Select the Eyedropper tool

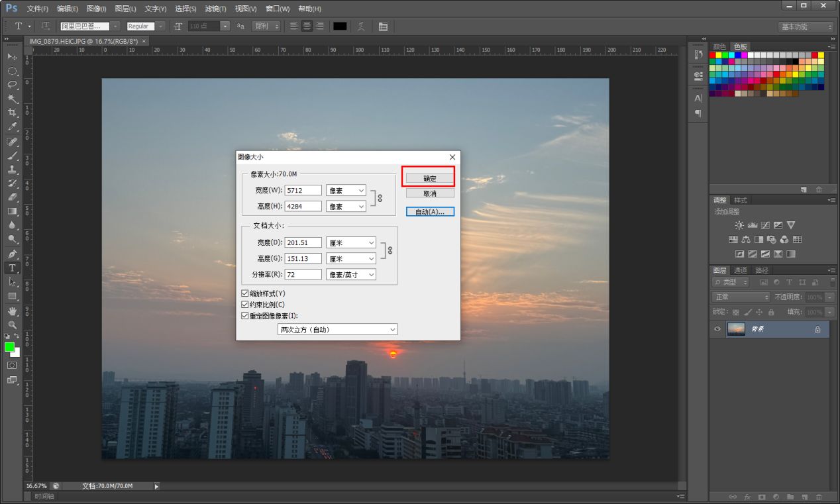pyautogui.click(x=12, y=126)
